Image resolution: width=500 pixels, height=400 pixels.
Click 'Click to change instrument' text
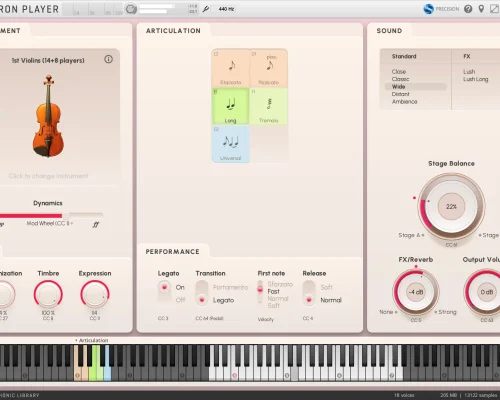(48, 176)
